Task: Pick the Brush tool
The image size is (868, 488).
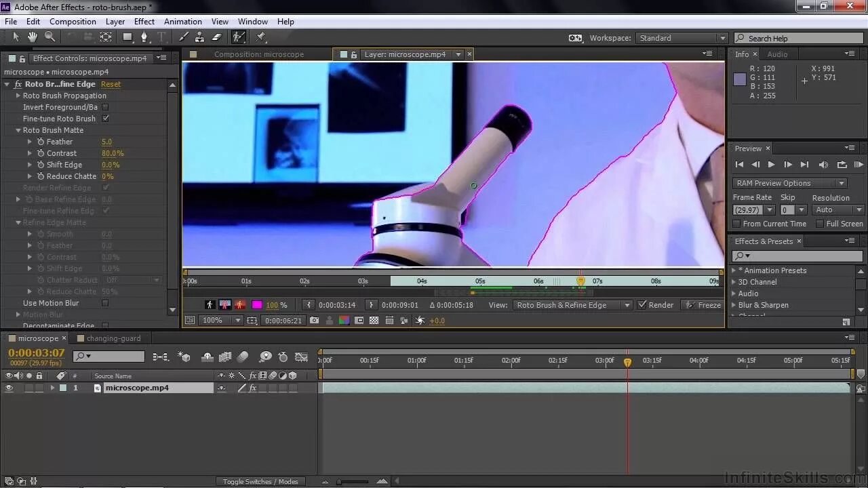Action: pos(184,37)
